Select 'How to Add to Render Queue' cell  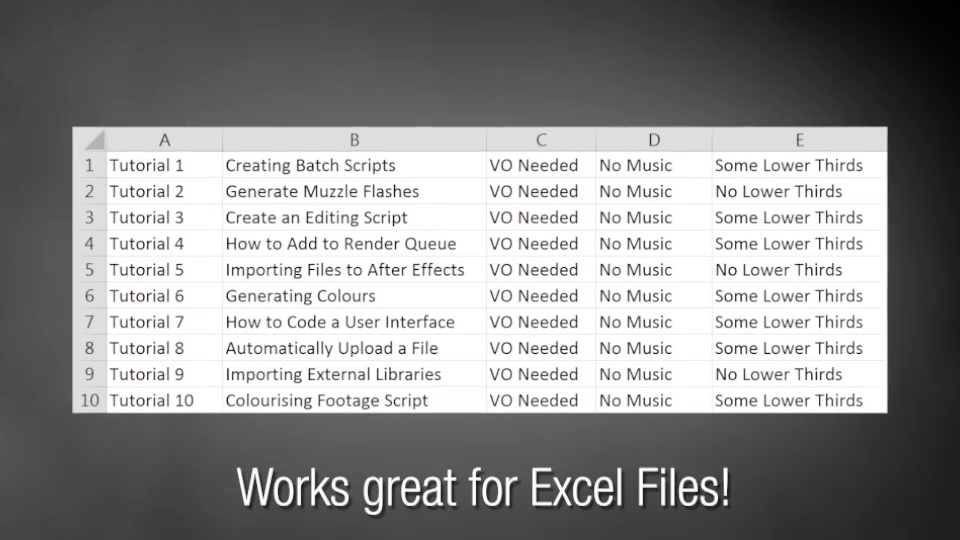354,244
